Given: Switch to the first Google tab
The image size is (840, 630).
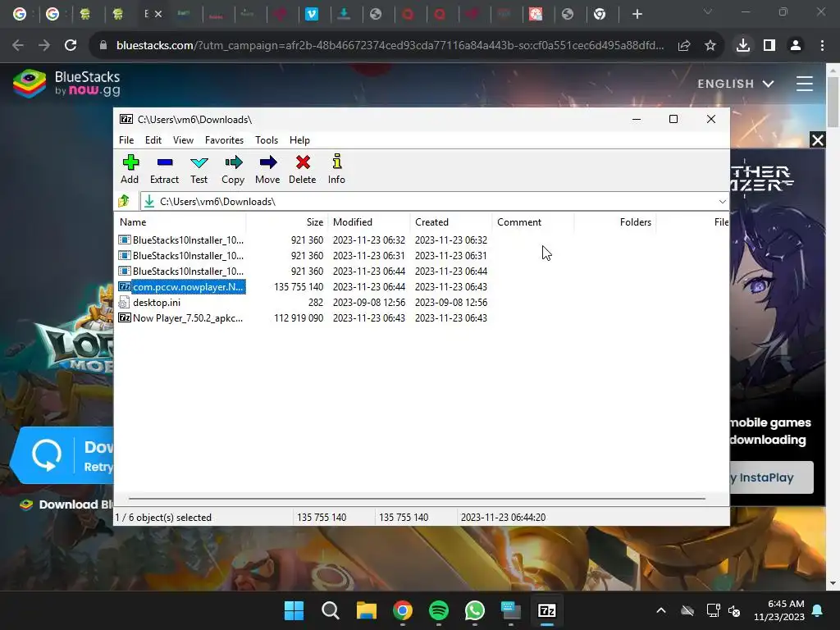Looking at the screenshot, I should coord(20,14).
